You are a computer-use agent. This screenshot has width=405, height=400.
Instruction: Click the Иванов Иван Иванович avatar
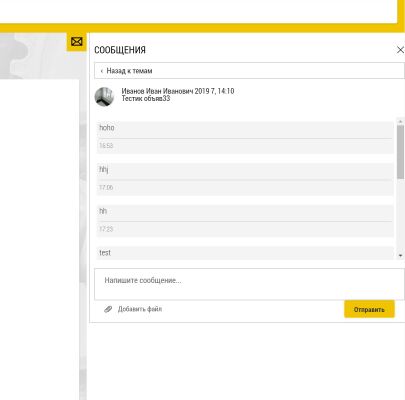104,97
